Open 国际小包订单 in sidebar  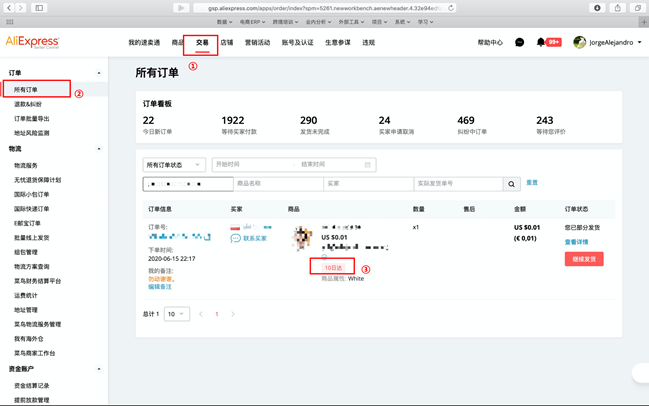[31, 194]
